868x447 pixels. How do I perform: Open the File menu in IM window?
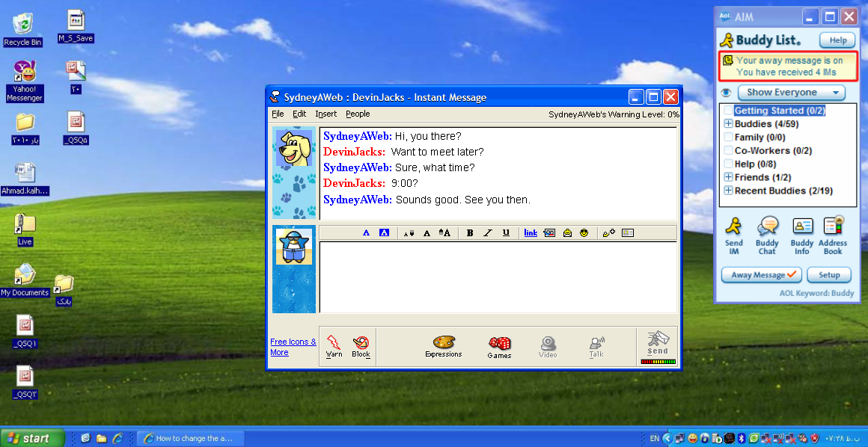coord(278,114)
